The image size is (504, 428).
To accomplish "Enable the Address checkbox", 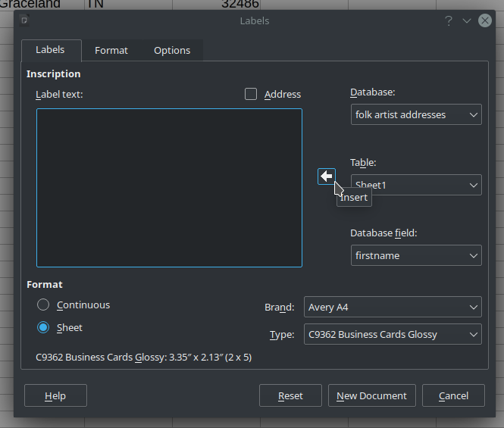I will tap(251, 94).
